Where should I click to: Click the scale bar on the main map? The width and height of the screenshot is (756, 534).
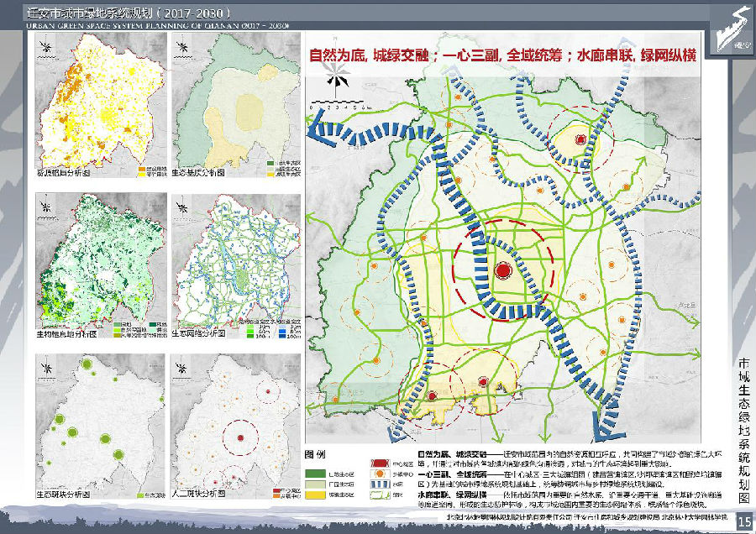tap(338, 107)
